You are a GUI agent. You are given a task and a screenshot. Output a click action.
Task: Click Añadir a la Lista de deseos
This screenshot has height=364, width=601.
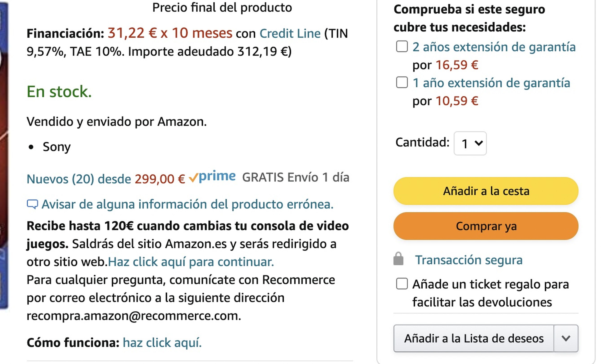pyautogui.click(x=473, y=338)
